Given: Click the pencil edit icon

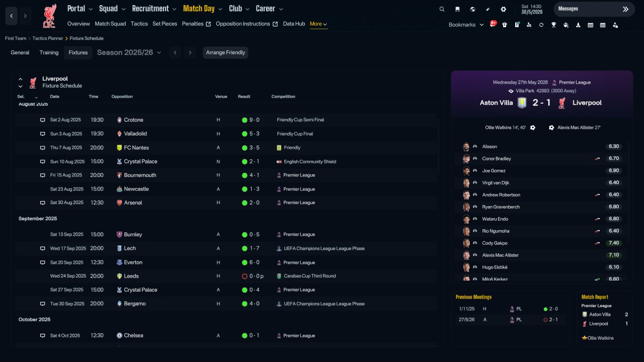Looking at the screenshot, I should [488, 9].
